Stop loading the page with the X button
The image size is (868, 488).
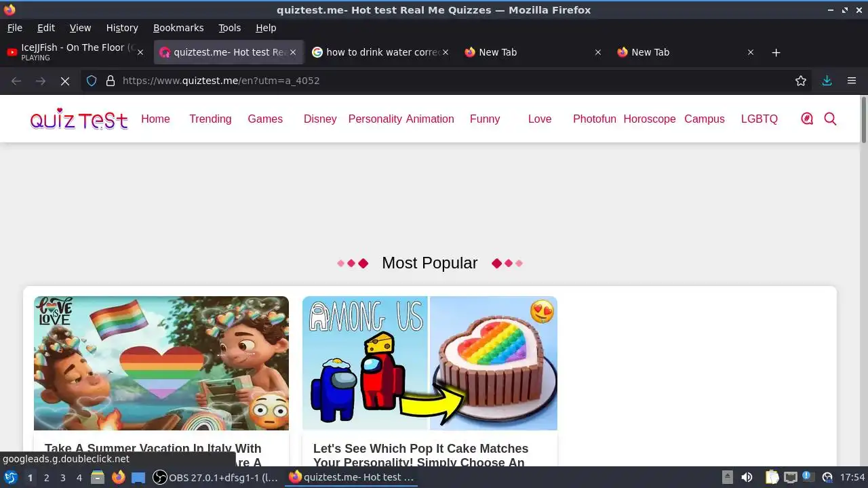pyautogui.click(x=65, y=81)
